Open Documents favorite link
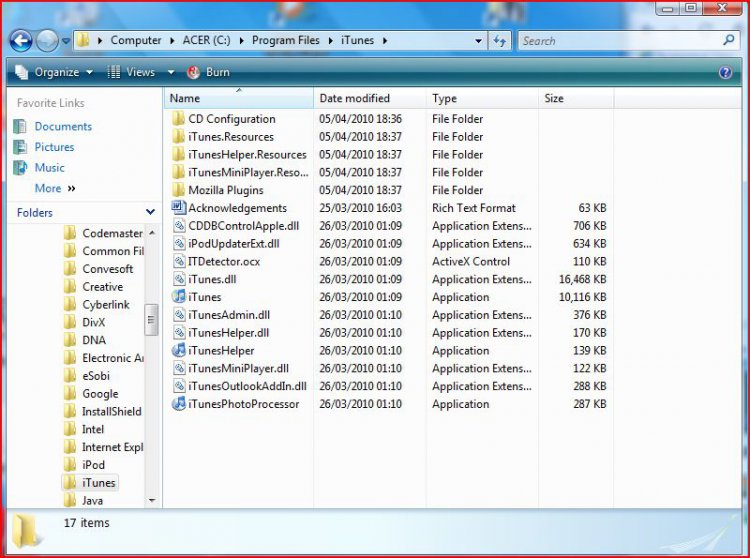The width and height of the screenshot is (750, 558). 63,126
